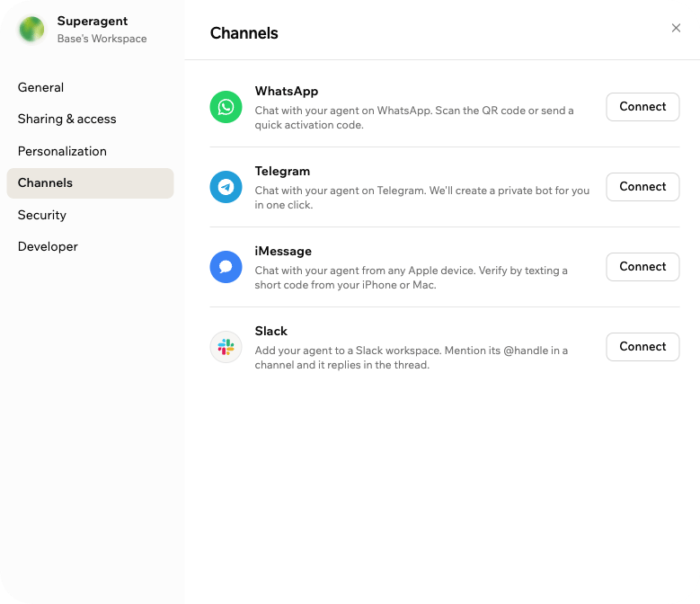Click the iMessage Apple device description
The image size is (700, 604).
click(x=412, y=278)
